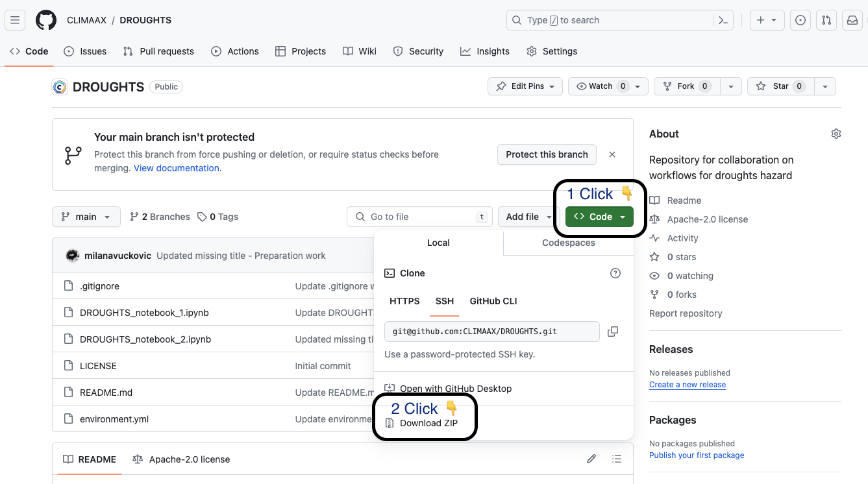Click Report repository link
Image resolution: width=868 pixels, height=484 pixels.
pos(686,313)
